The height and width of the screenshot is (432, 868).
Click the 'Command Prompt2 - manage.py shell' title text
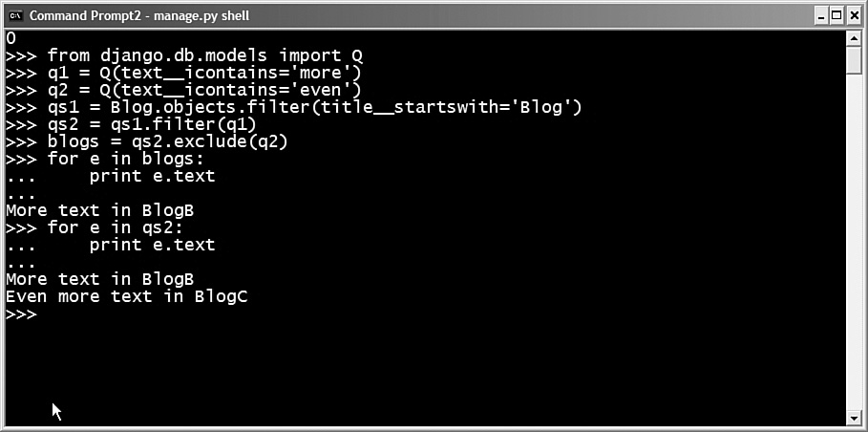(x=139, y=16)
